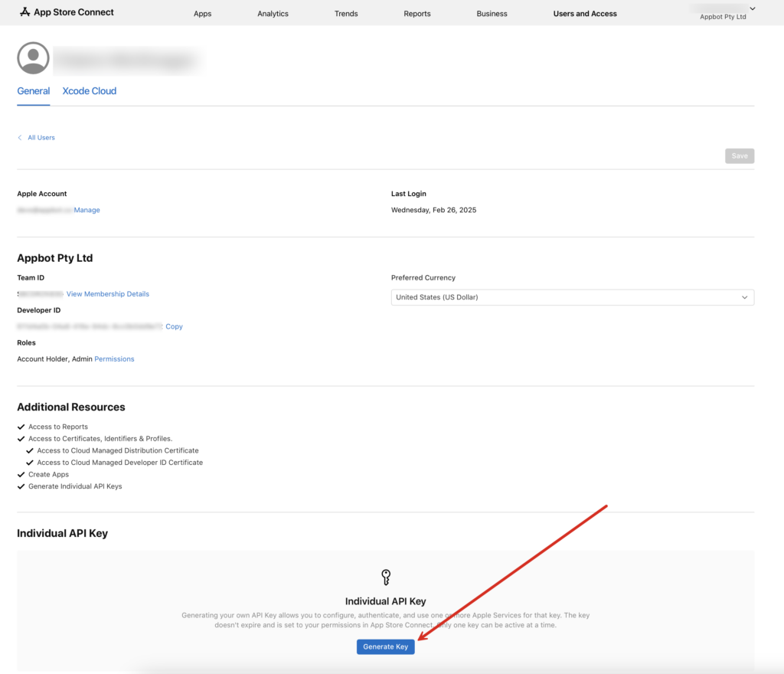
Task: Open View Membership Details link
Action: 107,293
